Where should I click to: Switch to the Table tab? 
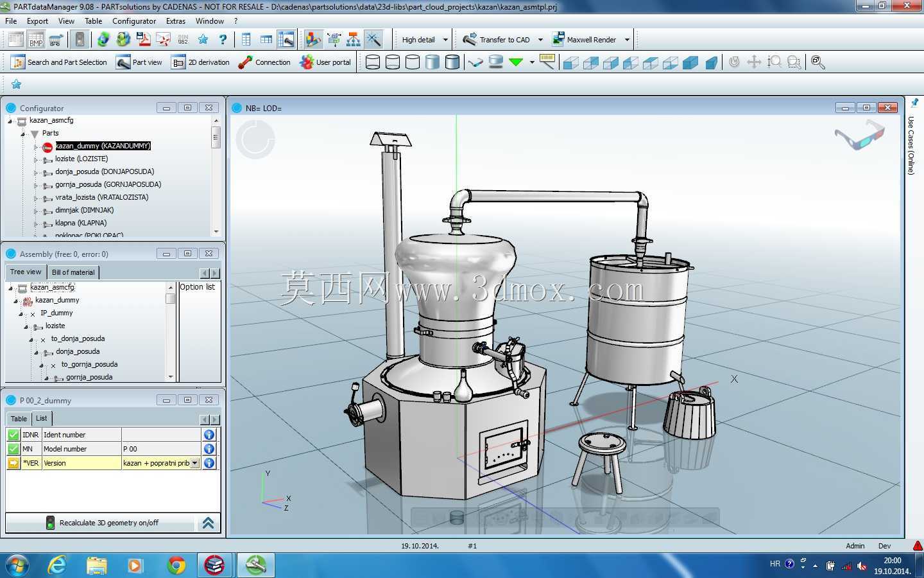19,419
